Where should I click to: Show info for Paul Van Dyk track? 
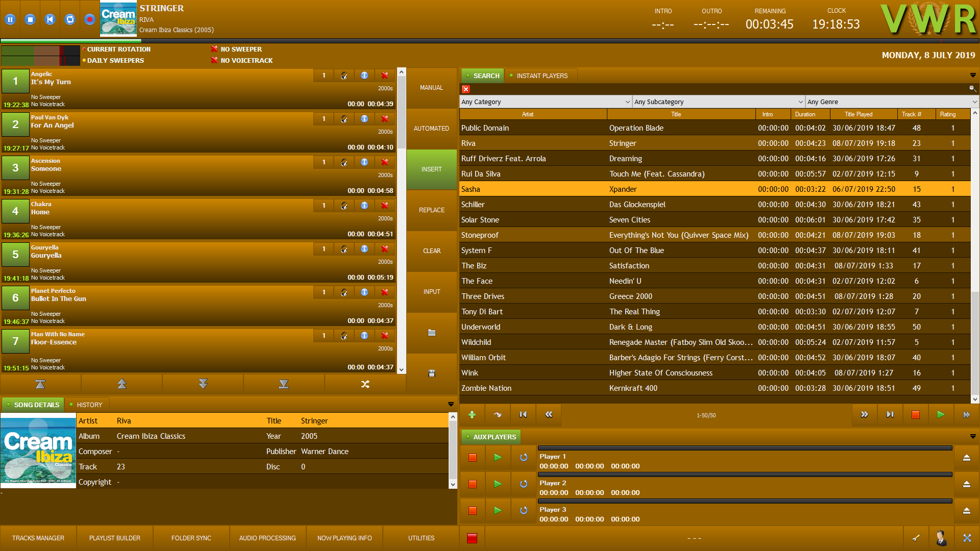point(364,119)
